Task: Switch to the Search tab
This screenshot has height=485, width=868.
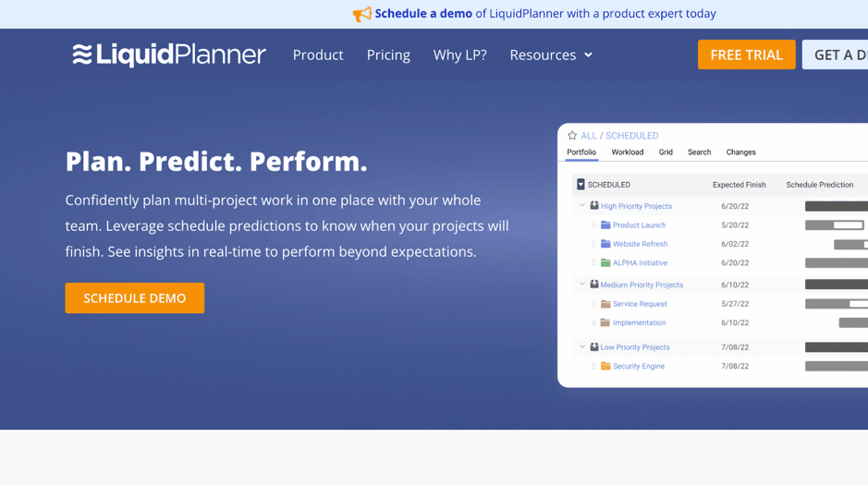Action: click(699, 152)
